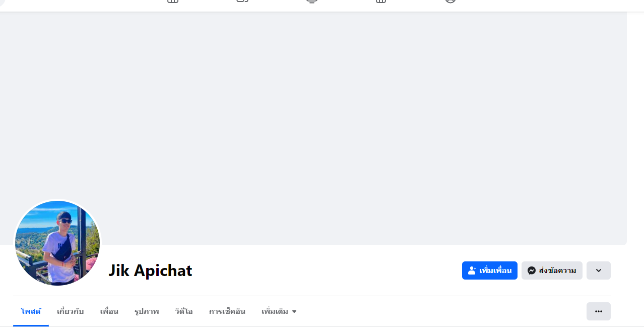The image size is (644, 327).
Task: Open the เพื่อน tab
Action: (109, 311)
